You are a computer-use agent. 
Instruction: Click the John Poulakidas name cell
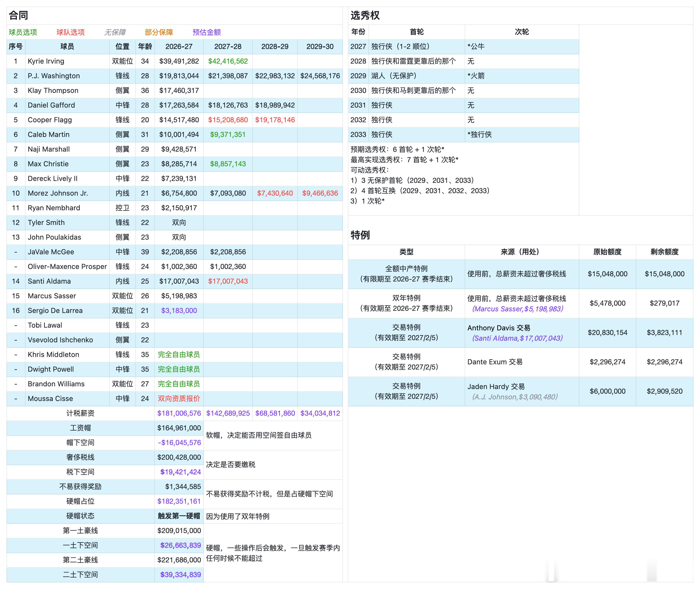(67, 237)
